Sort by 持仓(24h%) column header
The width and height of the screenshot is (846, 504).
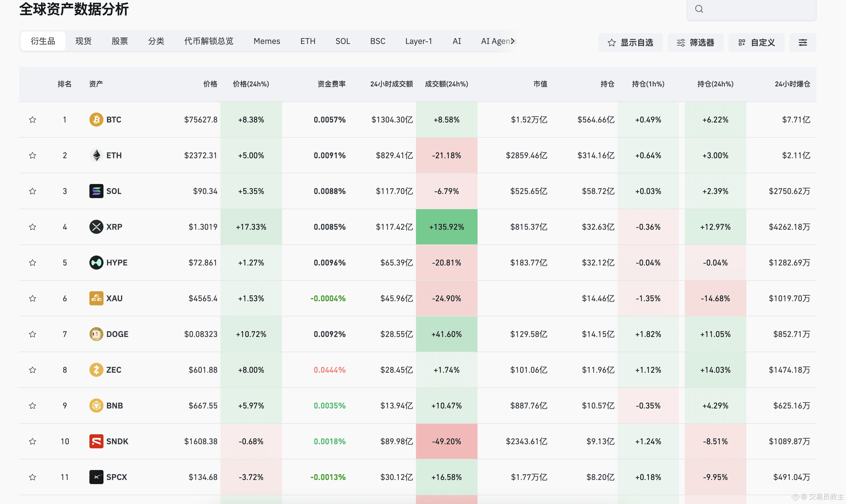click(715, 84)
